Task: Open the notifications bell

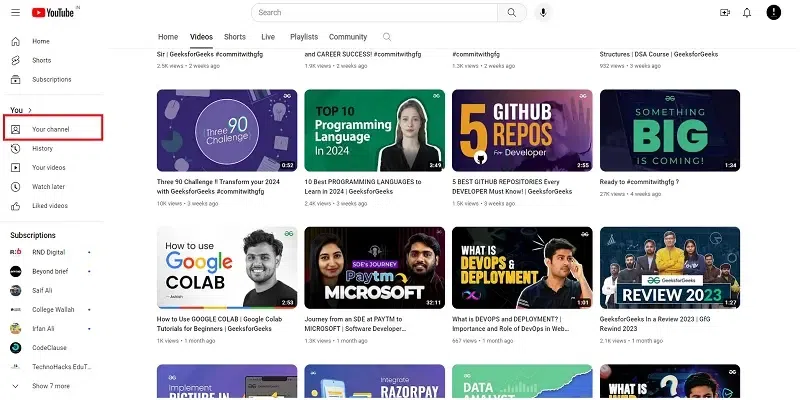Action: pyautogui.click(x=747, y=13)
